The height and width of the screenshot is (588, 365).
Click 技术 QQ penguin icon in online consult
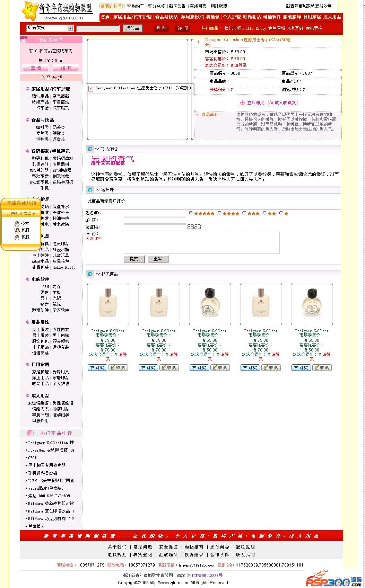click(17, 224)
